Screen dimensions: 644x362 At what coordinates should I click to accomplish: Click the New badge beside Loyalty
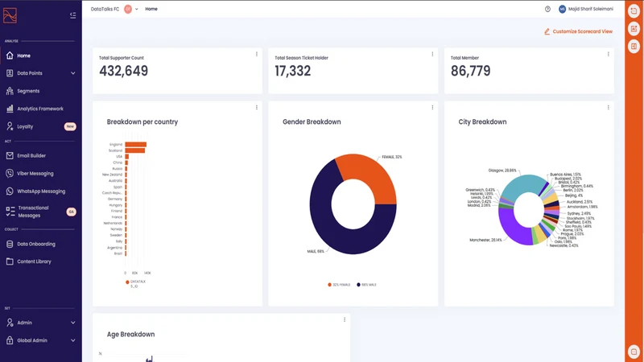(70, 126)
